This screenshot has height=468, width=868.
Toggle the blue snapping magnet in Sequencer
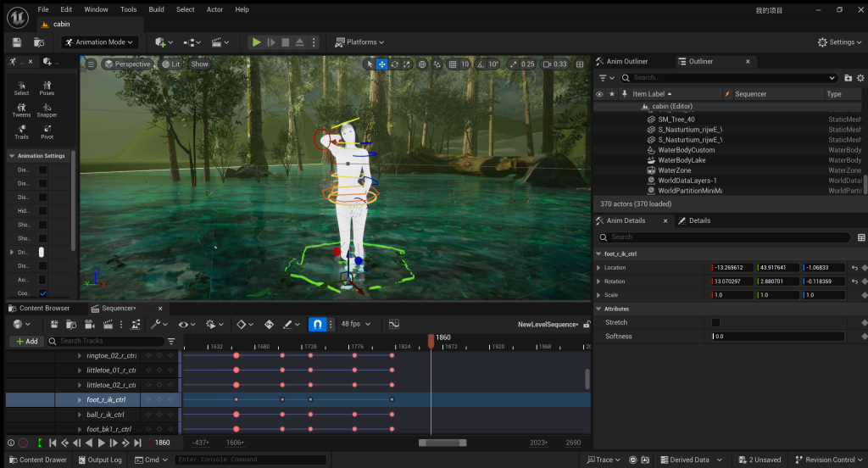coord(317,324)
